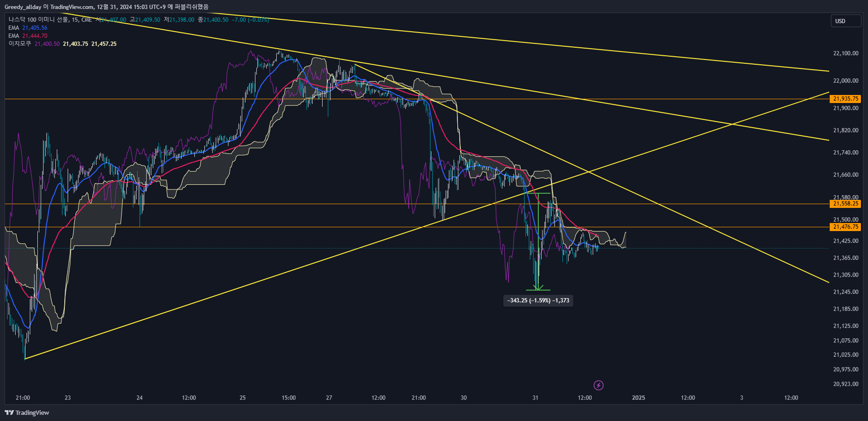Image resolution: width=868 pixels, height=421 pixels.
Task: Open the USD currency selector
Action: pos(846,21)
